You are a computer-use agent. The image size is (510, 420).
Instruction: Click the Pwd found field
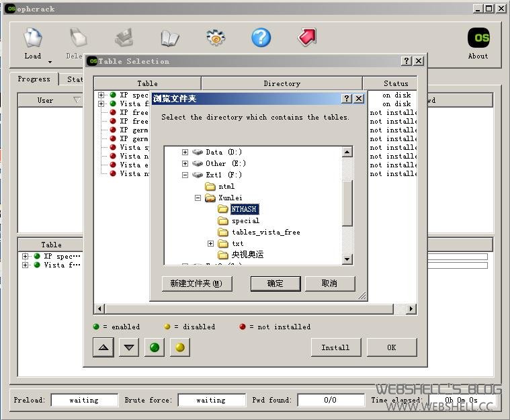tap(331, 400)
